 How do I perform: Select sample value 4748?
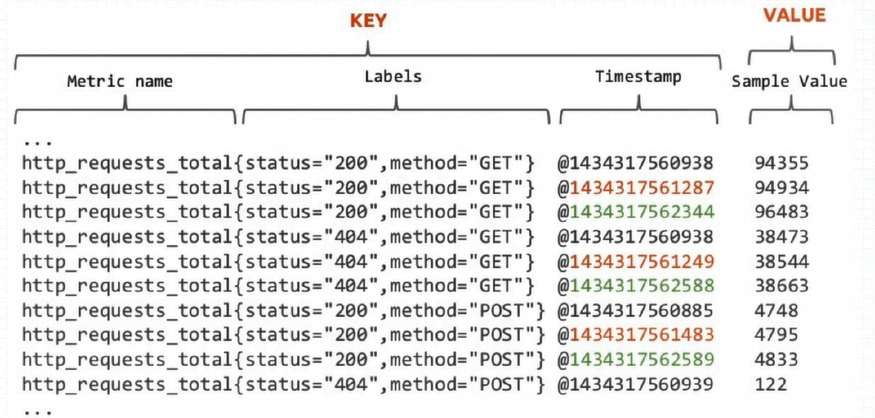pyautogui.click(x=776, y=310)
